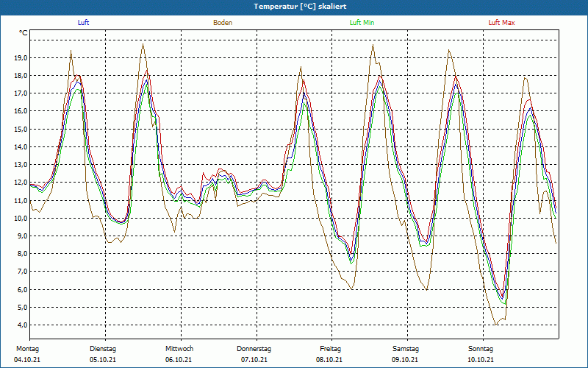
Task: Click the '16,0' y-axis value
Action: coord(21,111)
